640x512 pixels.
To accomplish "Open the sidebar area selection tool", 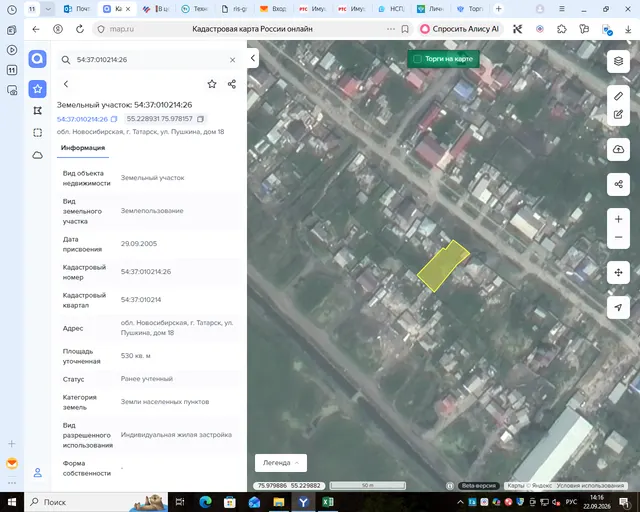I will pyautogui.click(x=37, y=133).
